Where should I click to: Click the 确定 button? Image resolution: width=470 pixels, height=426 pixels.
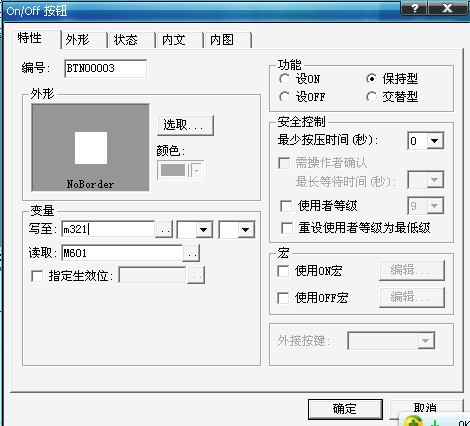coord(345,409)
